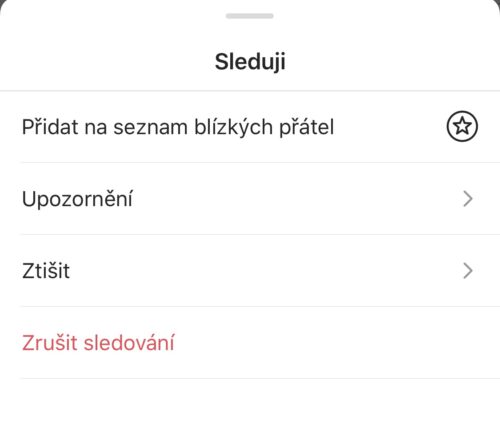The width and height of the screenshot is (500, 423).
Task: Click arrow icon beside Upozornění
Action: [x=468, y=199]
